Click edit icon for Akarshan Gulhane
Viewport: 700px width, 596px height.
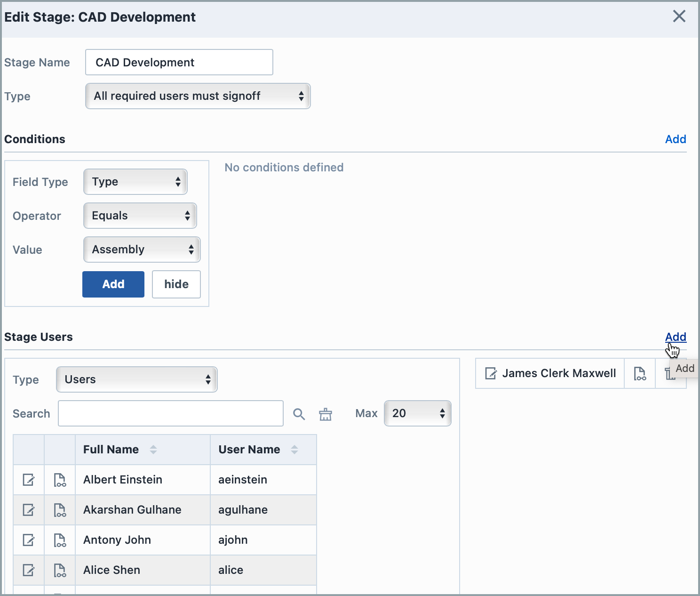point(29,510)
